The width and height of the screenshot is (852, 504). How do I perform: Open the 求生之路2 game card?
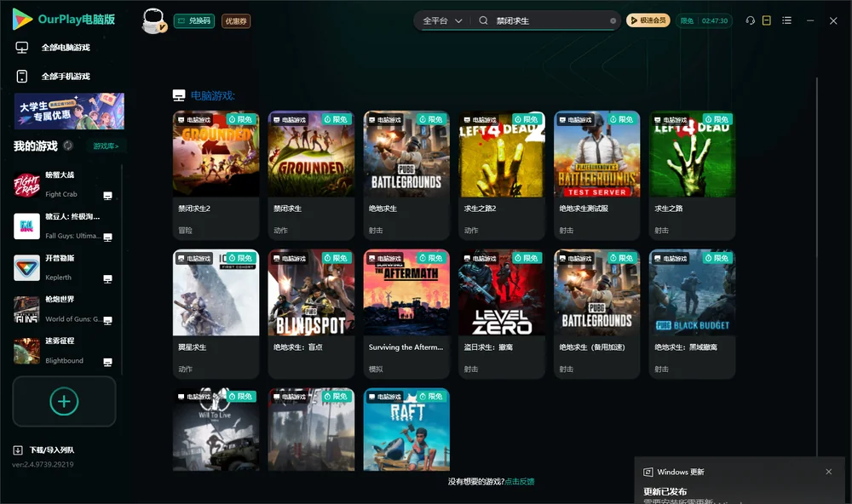point(502,175)
